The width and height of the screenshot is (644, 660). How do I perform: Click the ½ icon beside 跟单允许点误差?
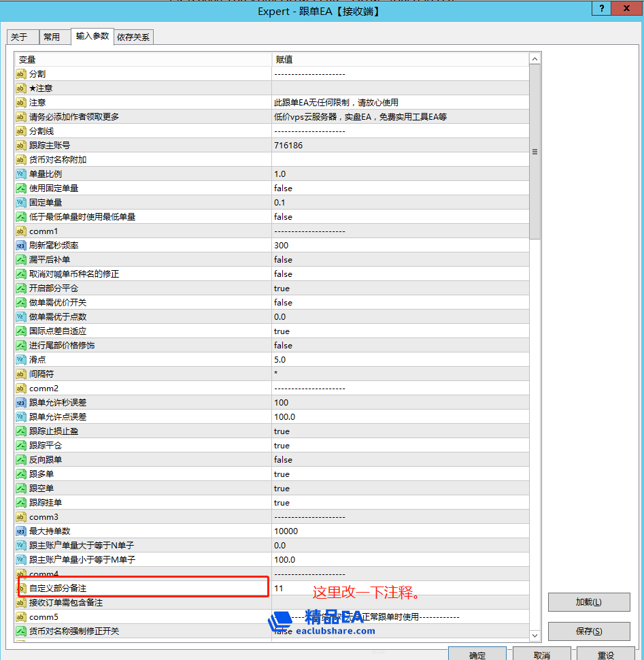coord(20,416)
